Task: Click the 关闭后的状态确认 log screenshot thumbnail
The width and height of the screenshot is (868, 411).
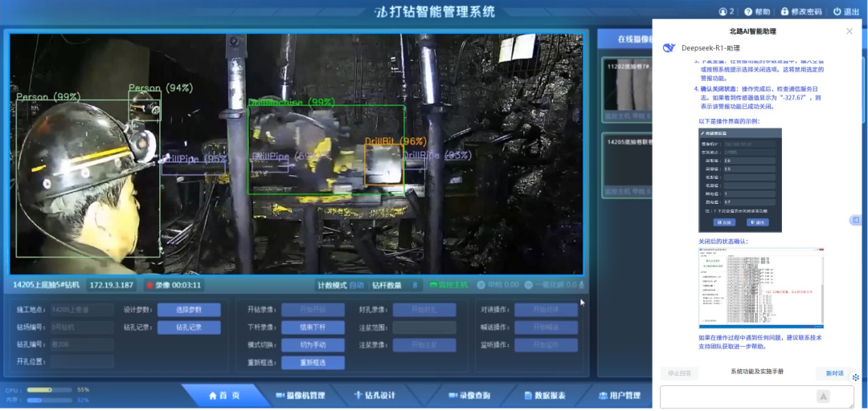Action: coord(760,288)
